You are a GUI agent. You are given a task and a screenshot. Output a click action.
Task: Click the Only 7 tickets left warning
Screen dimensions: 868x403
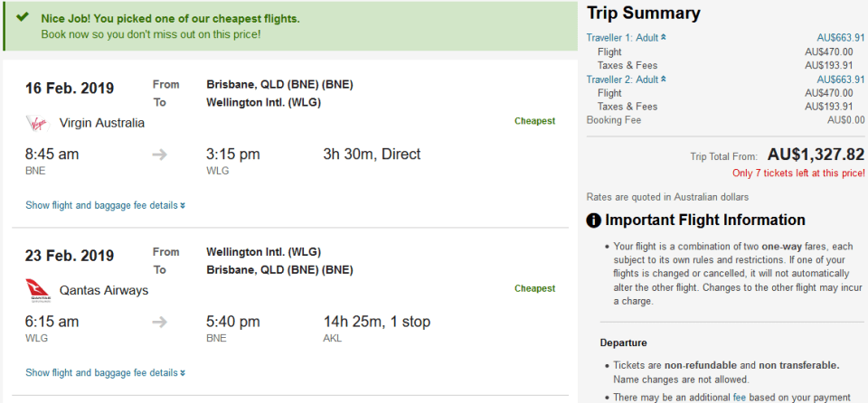(x=797, y=173)
